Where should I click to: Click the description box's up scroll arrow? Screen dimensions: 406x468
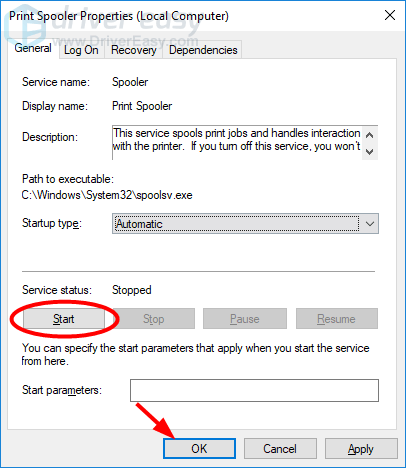[369, 135]
